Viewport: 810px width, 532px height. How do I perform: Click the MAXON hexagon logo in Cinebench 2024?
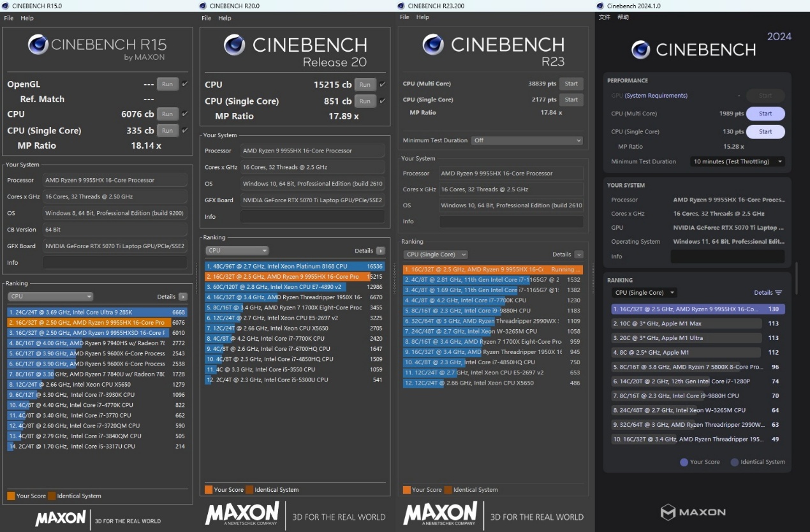point(667,512)
